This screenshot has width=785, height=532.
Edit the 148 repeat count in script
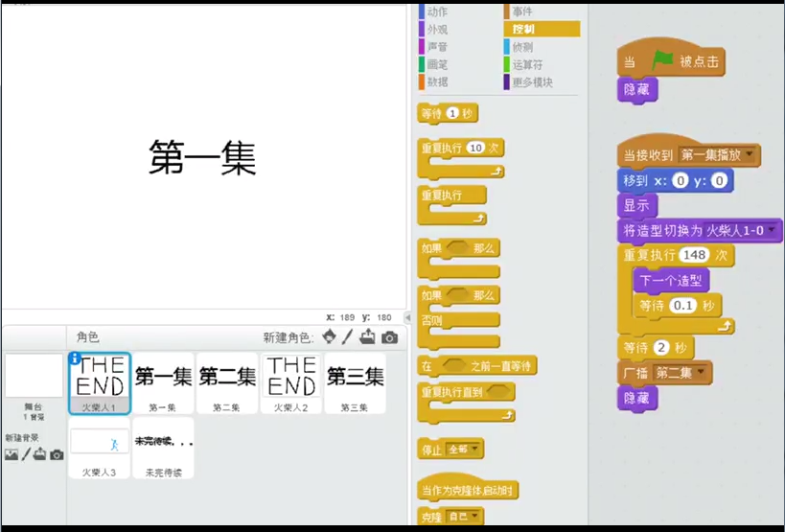694,255
